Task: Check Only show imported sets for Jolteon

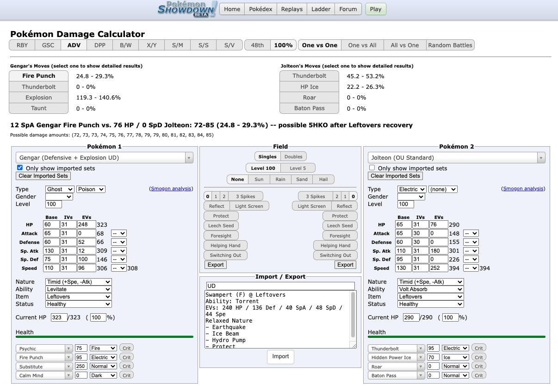Action: pyautogui.click(x=372, y=168)
